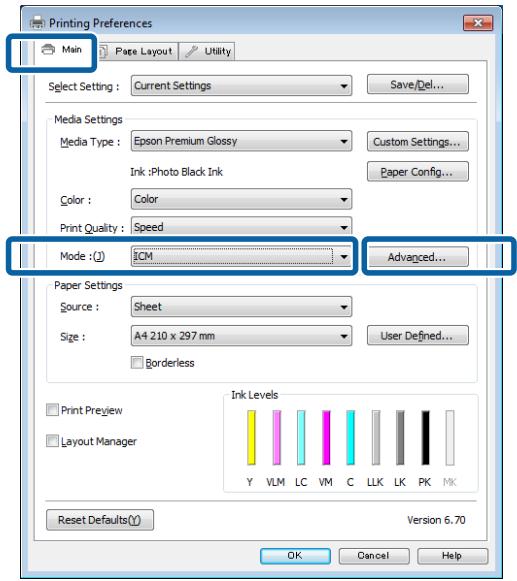Click the printer icon on Main tab
517x581 pixels.
(x=48, y=49)
